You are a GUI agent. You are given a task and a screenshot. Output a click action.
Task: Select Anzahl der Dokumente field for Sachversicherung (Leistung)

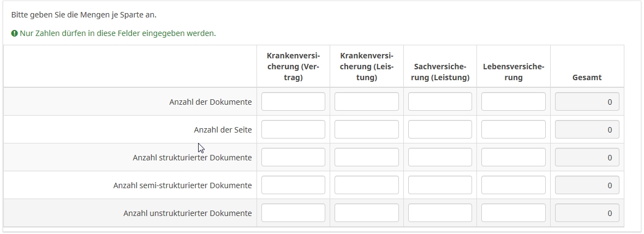(440, 101)
